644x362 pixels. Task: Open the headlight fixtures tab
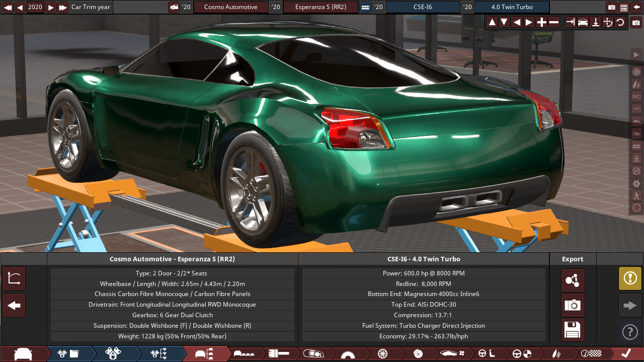click(x=313, y=354)
